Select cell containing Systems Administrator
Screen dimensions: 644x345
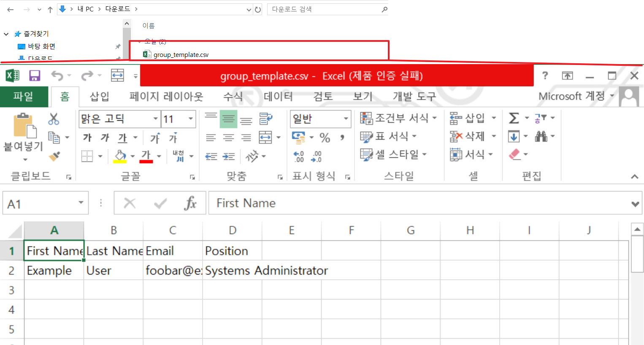coord(232,270)
